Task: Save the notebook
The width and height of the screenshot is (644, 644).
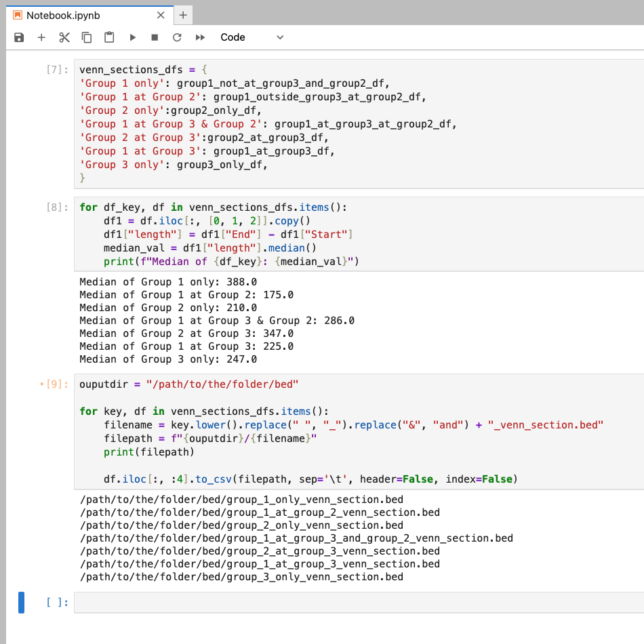Action: (19, 37)
